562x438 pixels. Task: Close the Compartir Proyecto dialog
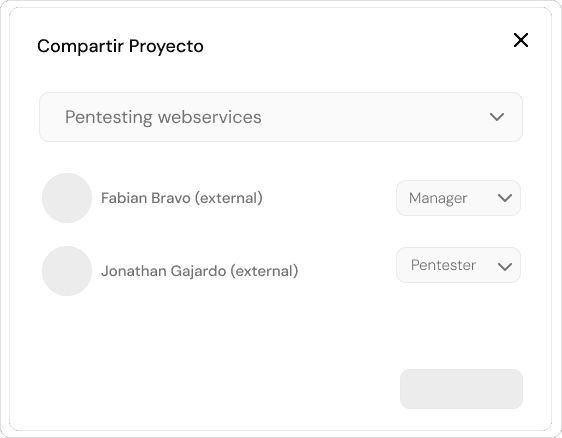520,40
